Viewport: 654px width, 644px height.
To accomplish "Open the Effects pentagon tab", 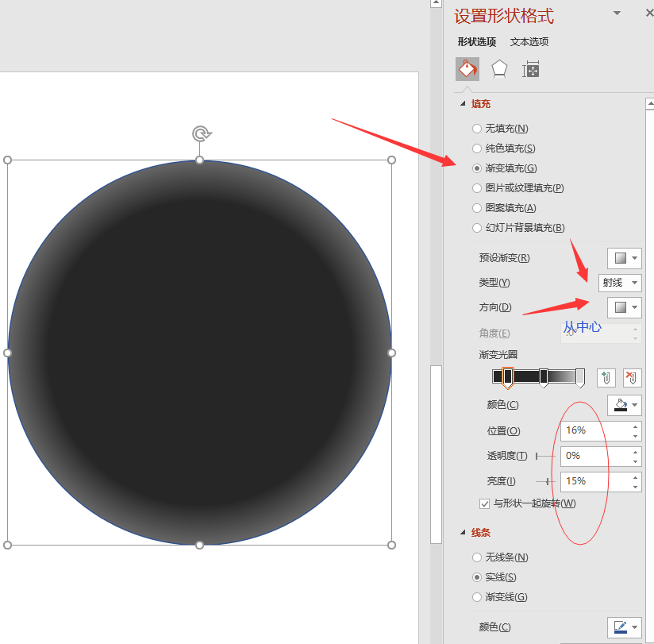I will [x=499, y=69].
